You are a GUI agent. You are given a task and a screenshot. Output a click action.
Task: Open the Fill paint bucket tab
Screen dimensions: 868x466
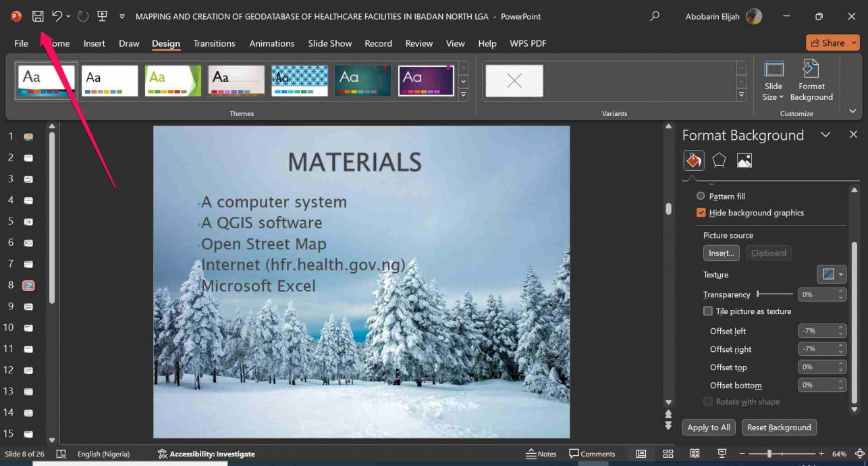pos(694,161)
